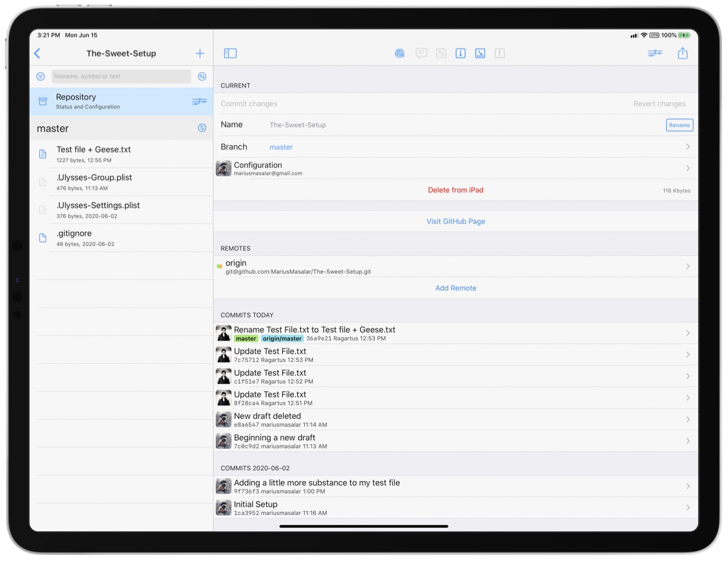Tap Delete from iPad

456,190
